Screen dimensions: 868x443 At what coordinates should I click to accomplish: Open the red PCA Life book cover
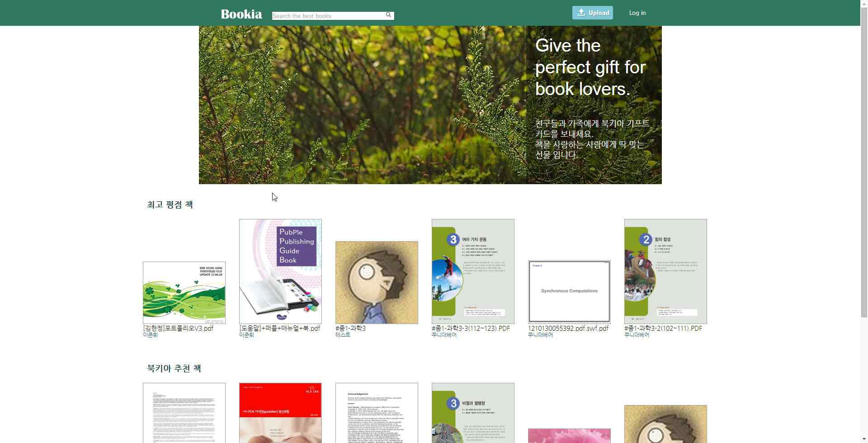pyautogui.click(x=280, y=413)
